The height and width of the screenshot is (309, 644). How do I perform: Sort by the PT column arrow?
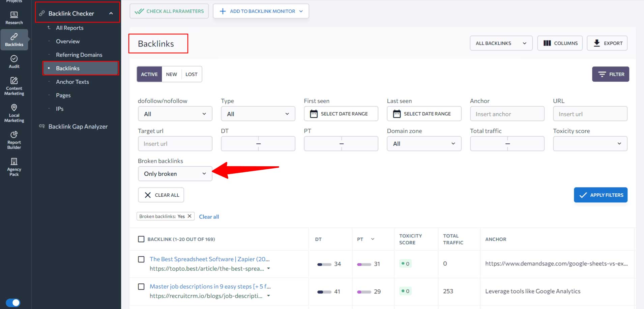(x=373, y=239)
